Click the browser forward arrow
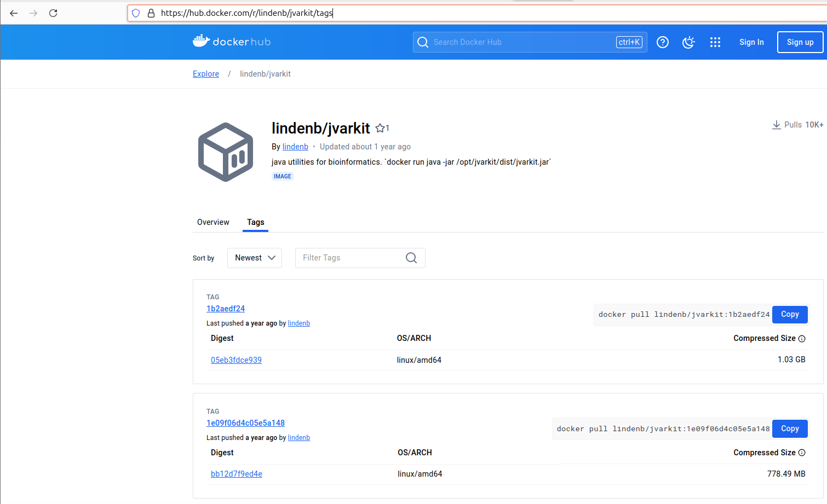Image resolution: width=827 pixels, height=504 pixels. (x=33, y=13)
